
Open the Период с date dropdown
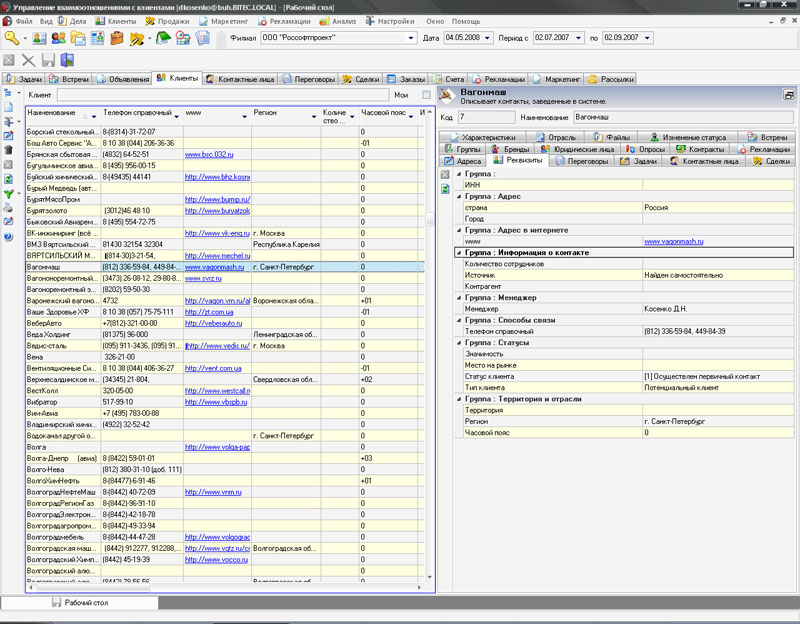pyautogui.click(x=578, y=38)
